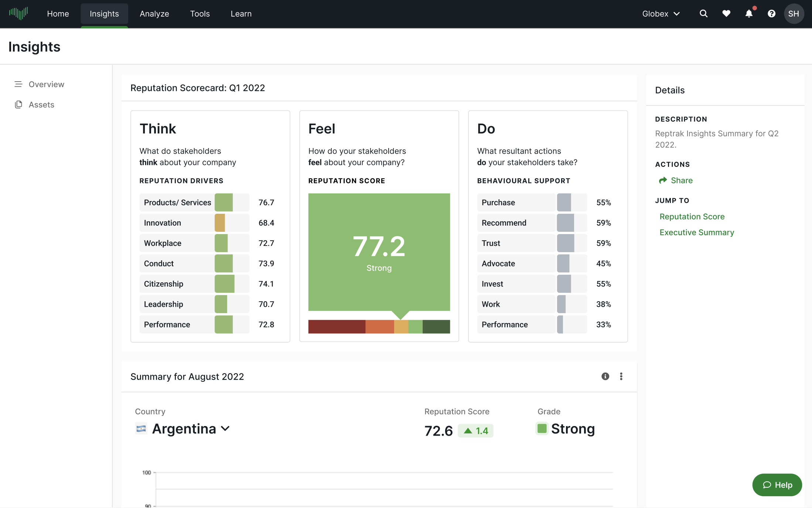Click the search magnifier icon
812x508 pixels.
click(x=703, y=14)
